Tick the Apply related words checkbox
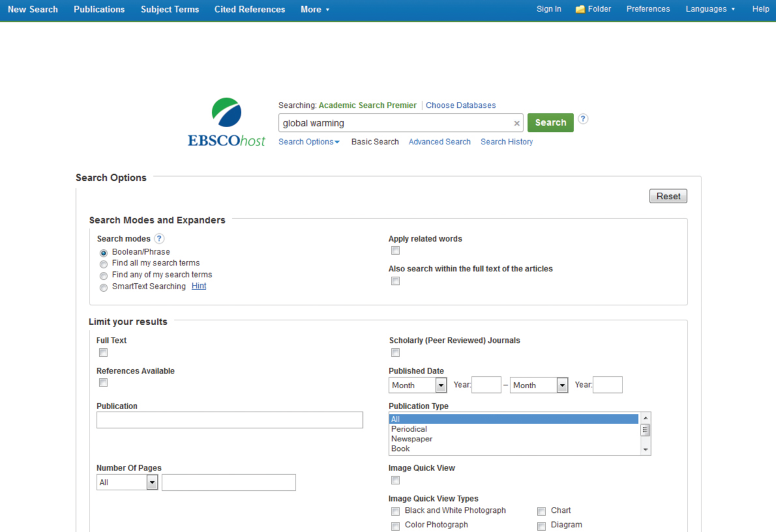Viewport: 776px width, 532px height. [x=395, y=251]
